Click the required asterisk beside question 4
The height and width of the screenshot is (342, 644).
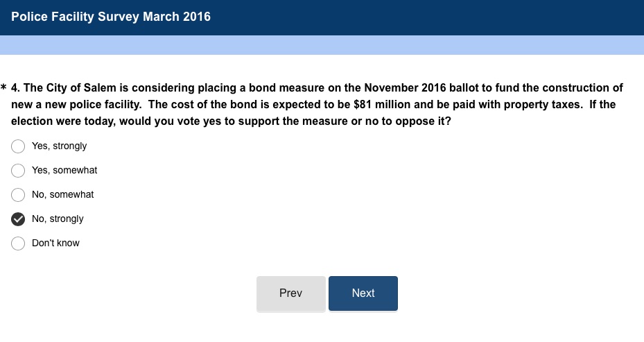point(4,89)
